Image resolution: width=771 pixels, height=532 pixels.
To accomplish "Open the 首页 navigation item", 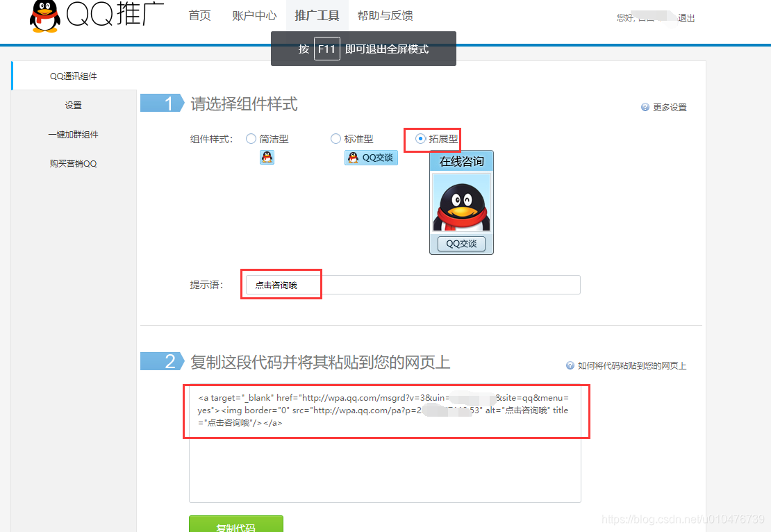I will pos(199,16).
